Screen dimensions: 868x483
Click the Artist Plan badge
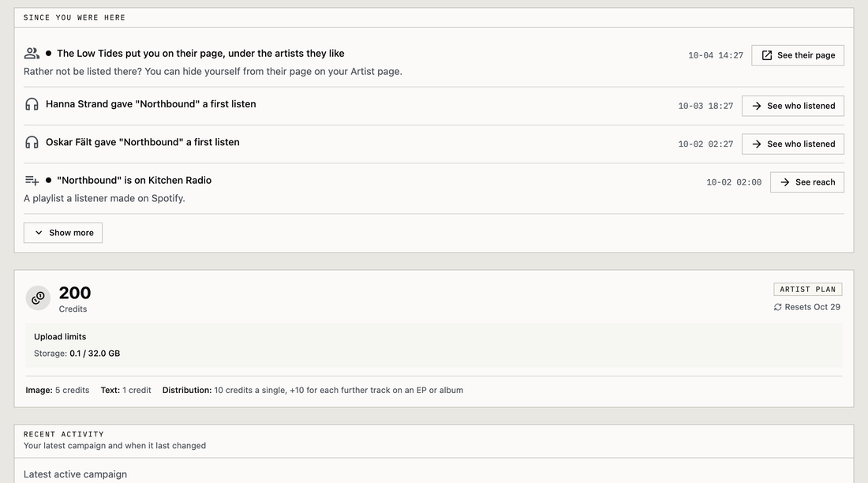pyautogui.click(x=808, y=289)
